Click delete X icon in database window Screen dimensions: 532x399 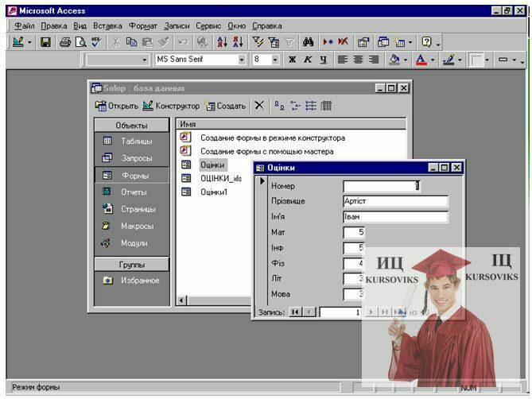[259, 106]
